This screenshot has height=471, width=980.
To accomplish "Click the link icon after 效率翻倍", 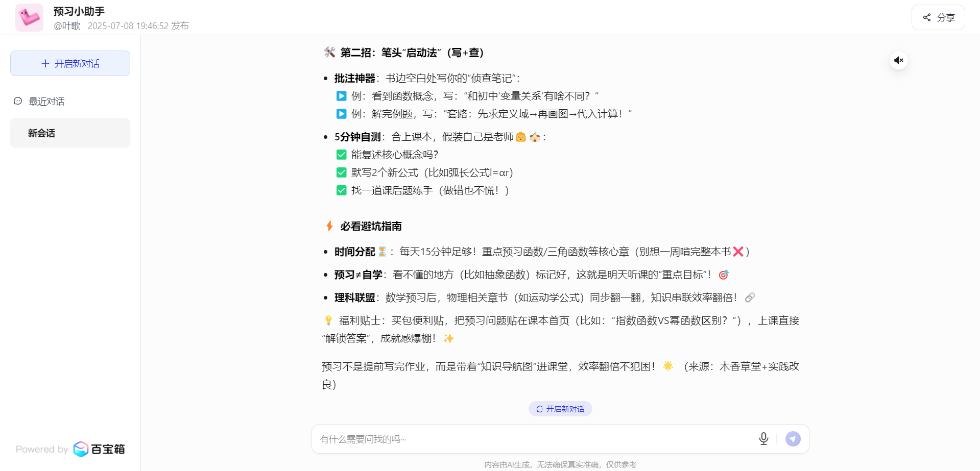I will [x=750, y=298].
